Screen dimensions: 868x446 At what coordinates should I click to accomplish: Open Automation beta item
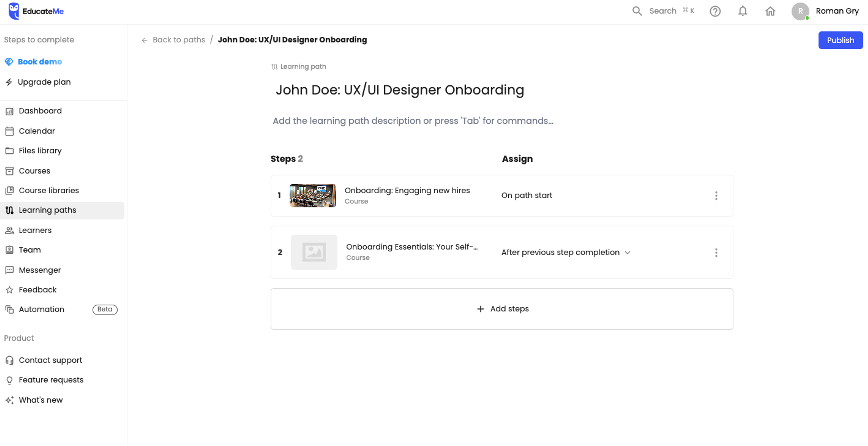[62, 309]
